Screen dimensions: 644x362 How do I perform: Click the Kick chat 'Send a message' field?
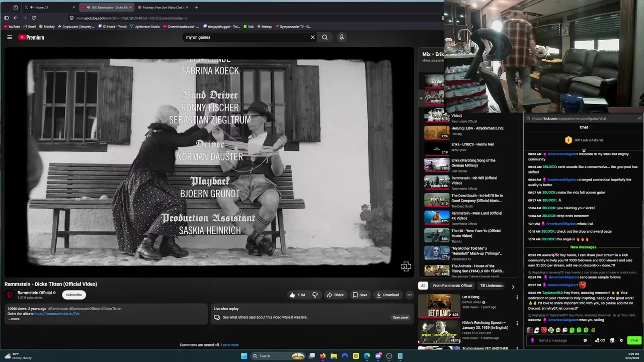pos(558,340)
